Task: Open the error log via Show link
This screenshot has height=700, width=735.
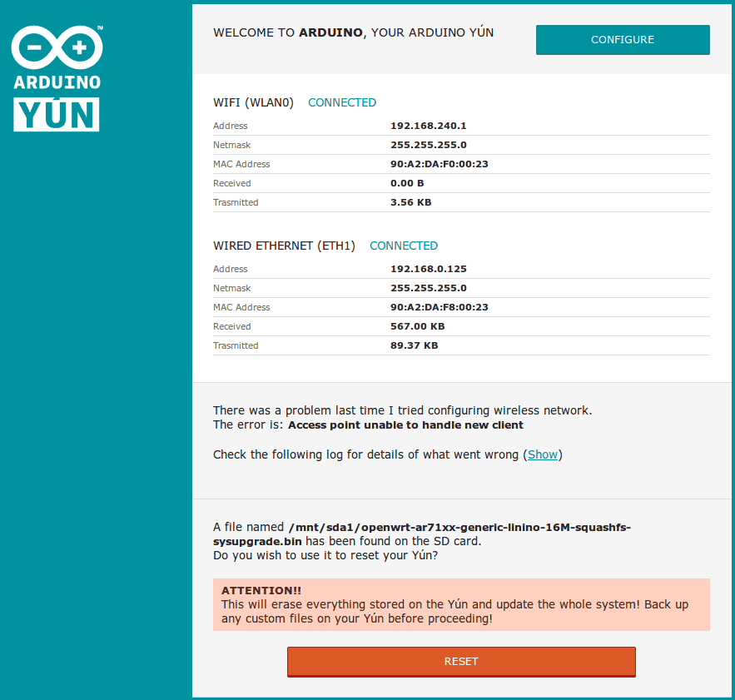Action: tap(543, 454)
